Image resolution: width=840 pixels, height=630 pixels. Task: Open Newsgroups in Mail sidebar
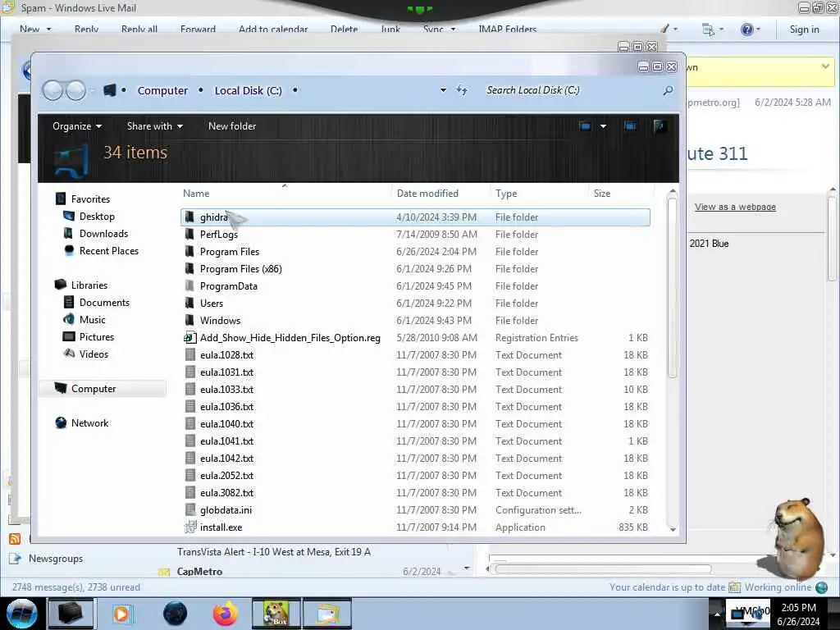(56, 559)
